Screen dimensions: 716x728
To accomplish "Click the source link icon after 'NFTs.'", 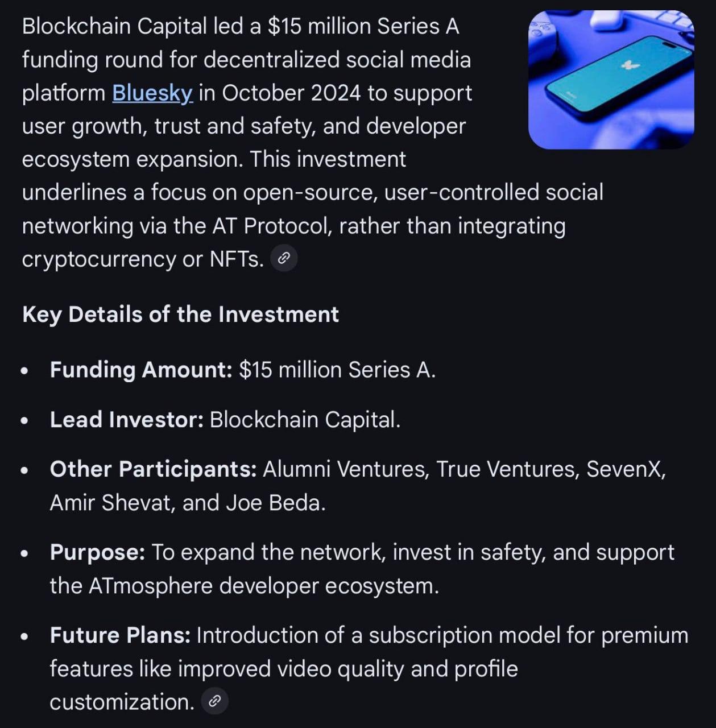I will (284, 259).
